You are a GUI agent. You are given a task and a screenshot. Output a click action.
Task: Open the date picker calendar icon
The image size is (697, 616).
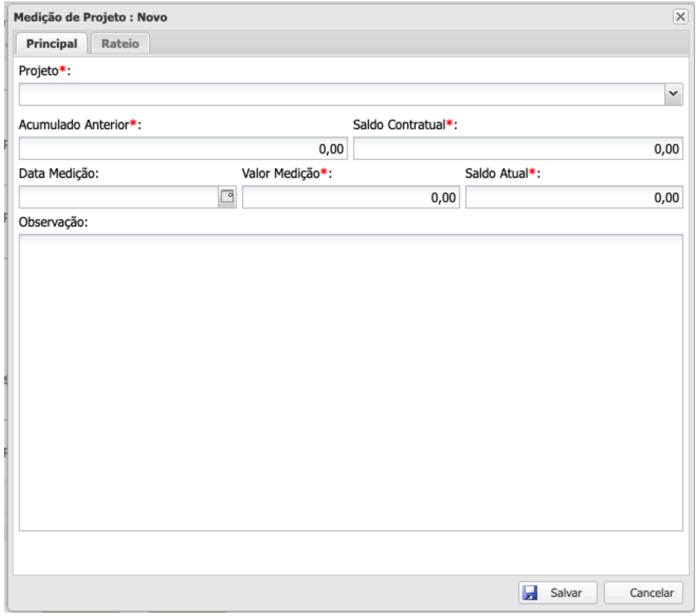(227, 197)
